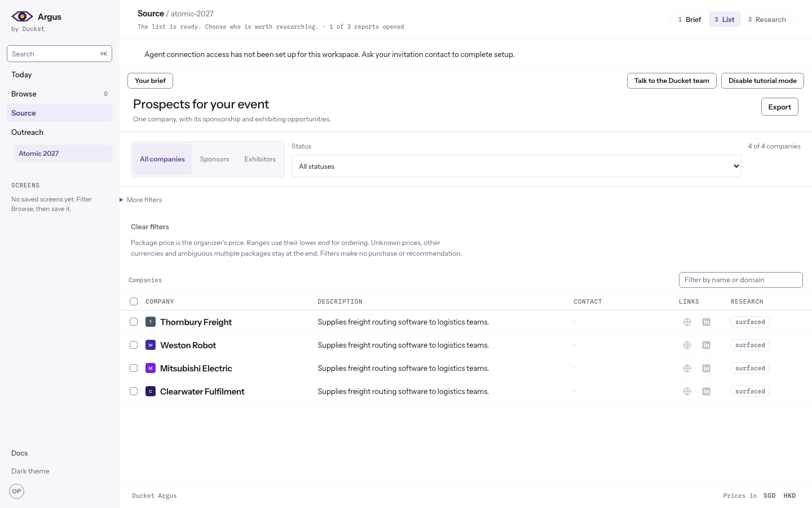Open Browse in the sidebar
The height and width of the screenshot is (508, 812).
[59, 94]
